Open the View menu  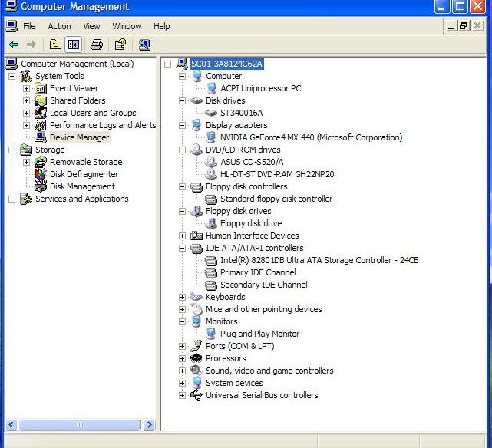point(91,26)
